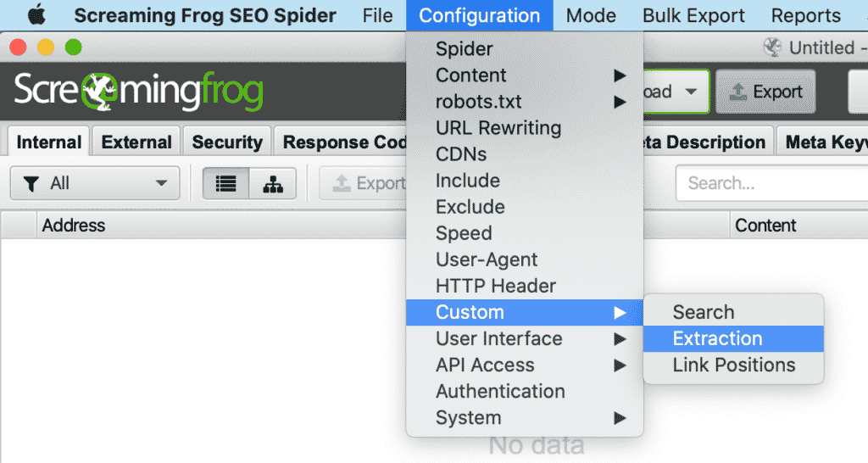Switch to list view
The image size is (868, 463).
click(225, 183)
